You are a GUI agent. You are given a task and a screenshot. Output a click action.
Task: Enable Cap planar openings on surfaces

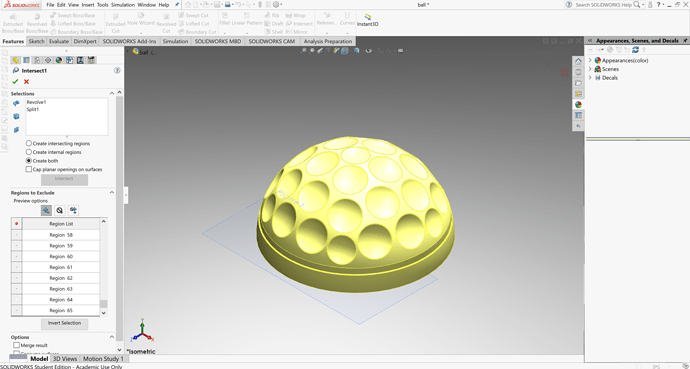pos(64,169)
